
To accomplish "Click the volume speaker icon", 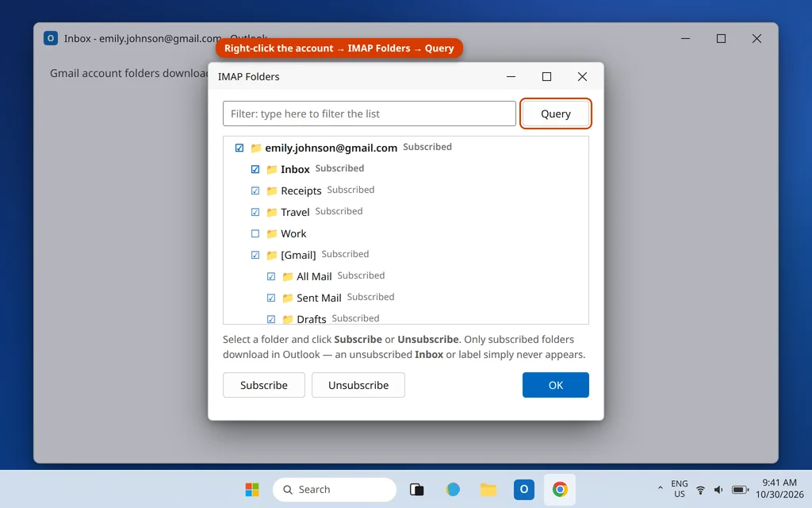I will 718,490.
